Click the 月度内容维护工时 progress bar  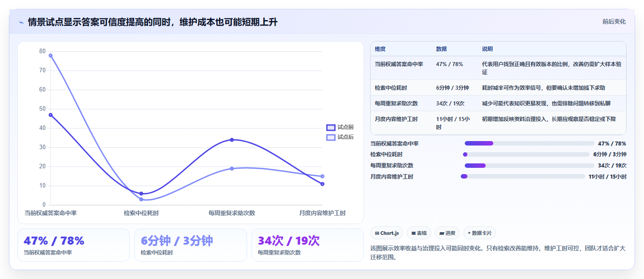click(x=523, y=176)
